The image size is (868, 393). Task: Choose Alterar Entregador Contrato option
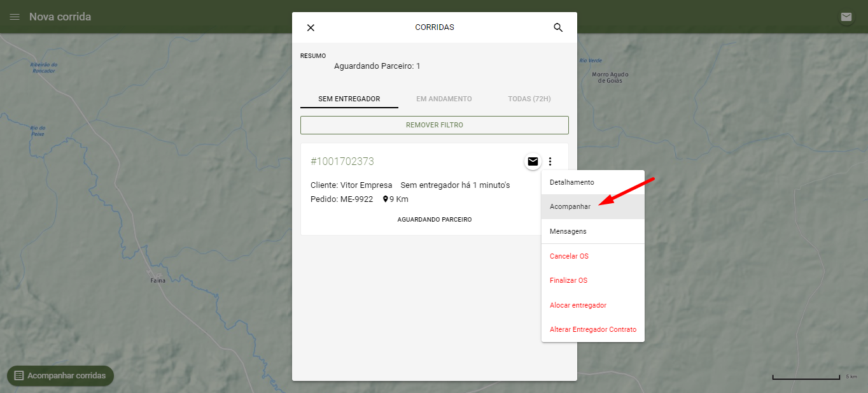tap(593, 330)
